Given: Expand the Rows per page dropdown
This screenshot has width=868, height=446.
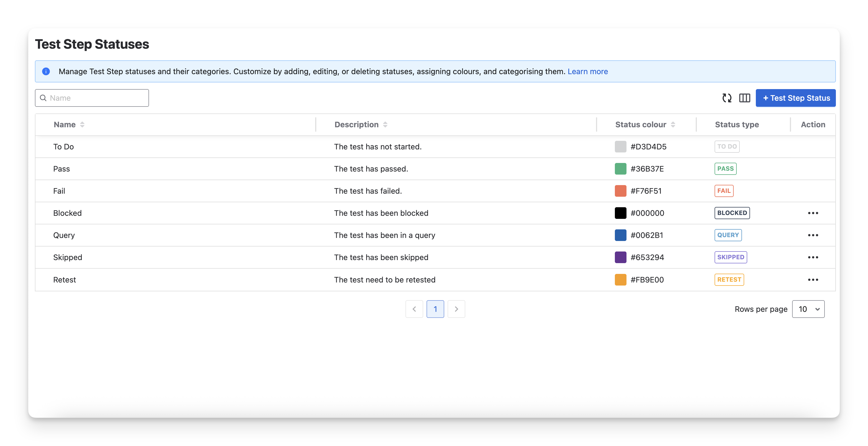Looking at the screenshot, I should pos(808,309).
